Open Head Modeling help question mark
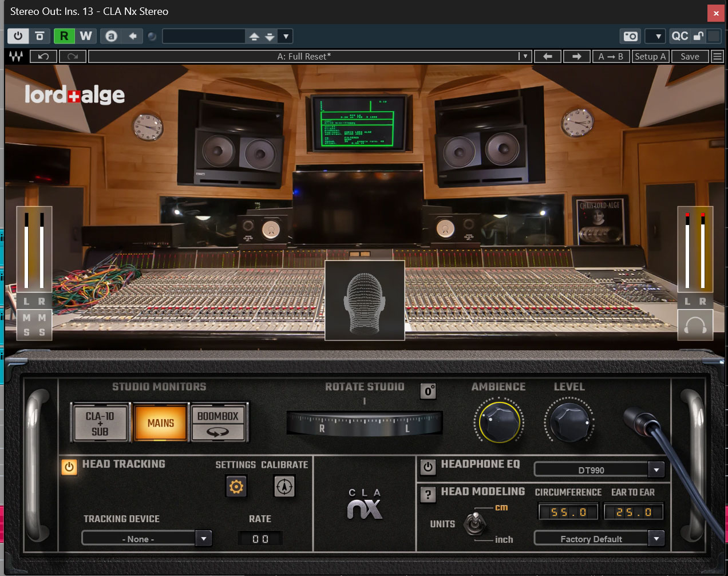Image resolution: width=728 pixels, height=576 pixels. click(x=428, y=495)
